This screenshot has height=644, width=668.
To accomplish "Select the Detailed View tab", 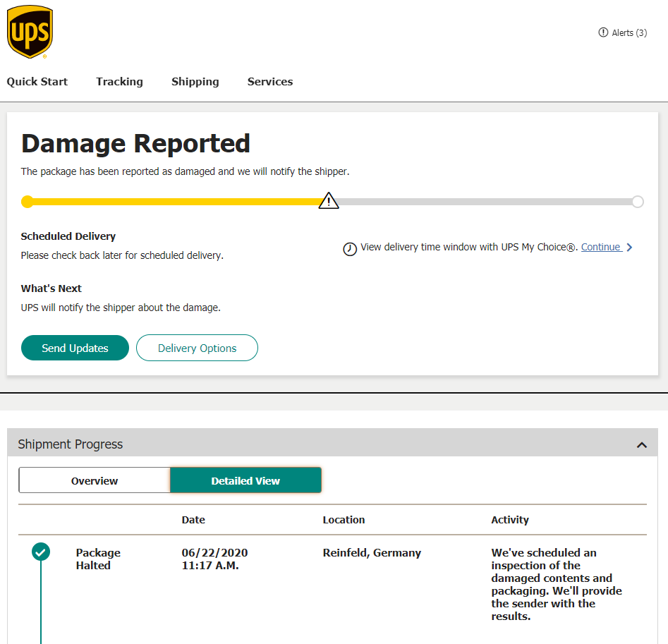I will 245,480.
